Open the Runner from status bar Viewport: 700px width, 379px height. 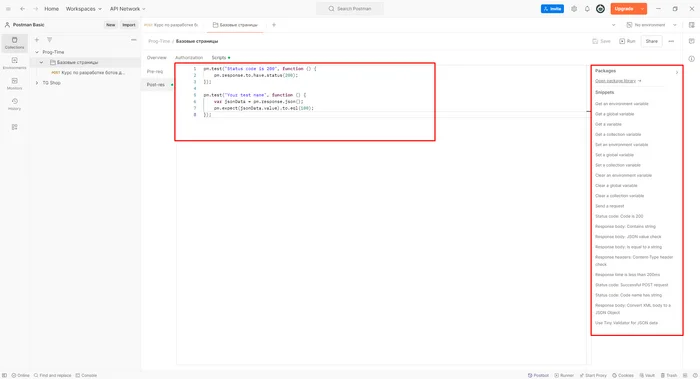click(564, 375)
